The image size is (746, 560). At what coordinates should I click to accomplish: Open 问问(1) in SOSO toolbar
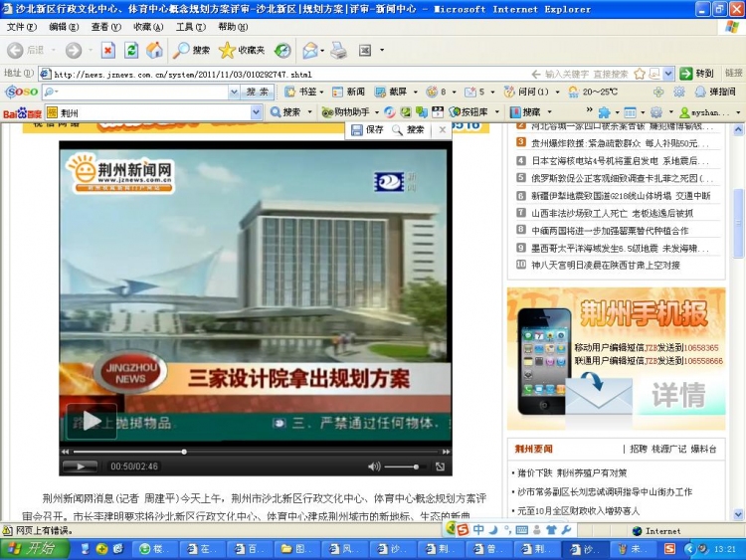click(x=526, y=92)
